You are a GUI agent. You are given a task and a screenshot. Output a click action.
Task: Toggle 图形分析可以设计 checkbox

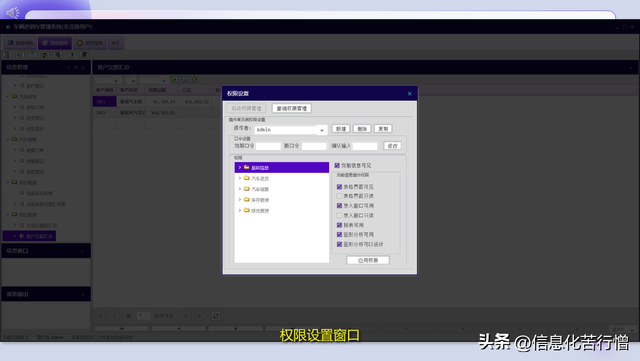tap(339, 244)
